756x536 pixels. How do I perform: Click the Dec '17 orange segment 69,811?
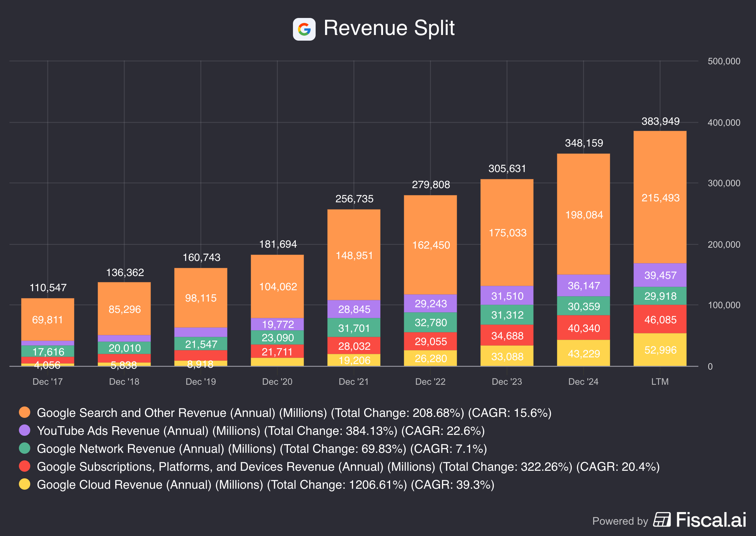point(48,320)
